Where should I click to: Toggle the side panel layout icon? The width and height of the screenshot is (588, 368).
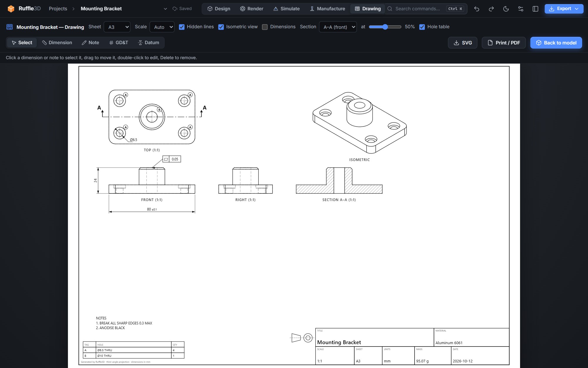535,9
